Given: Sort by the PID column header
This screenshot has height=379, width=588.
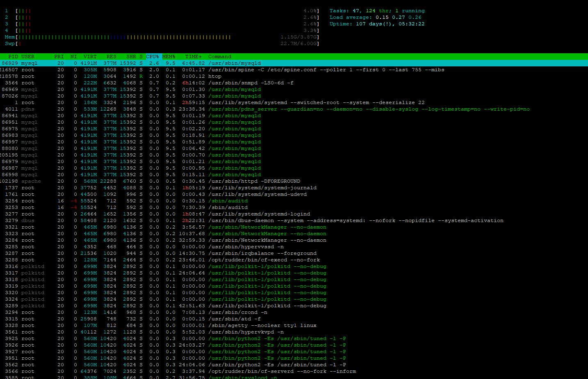Looking at the screenshot, I should pyautogui.click(x=13, y=57).
